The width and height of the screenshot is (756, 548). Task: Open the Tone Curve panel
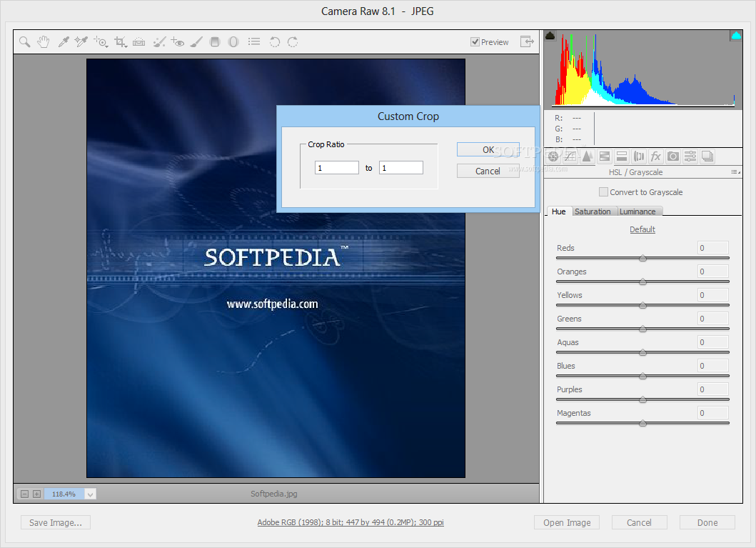coord(570,156)
